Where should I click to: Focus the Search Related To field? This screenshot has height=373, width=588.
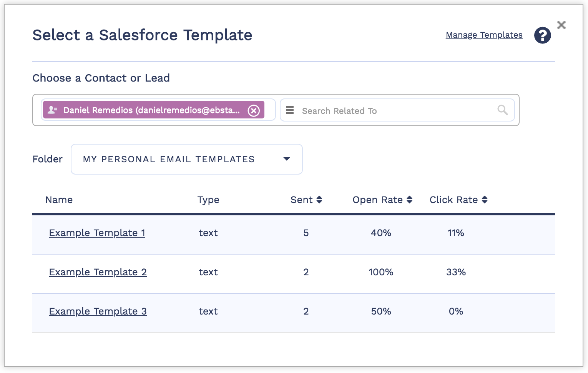(x=396, y=111)
